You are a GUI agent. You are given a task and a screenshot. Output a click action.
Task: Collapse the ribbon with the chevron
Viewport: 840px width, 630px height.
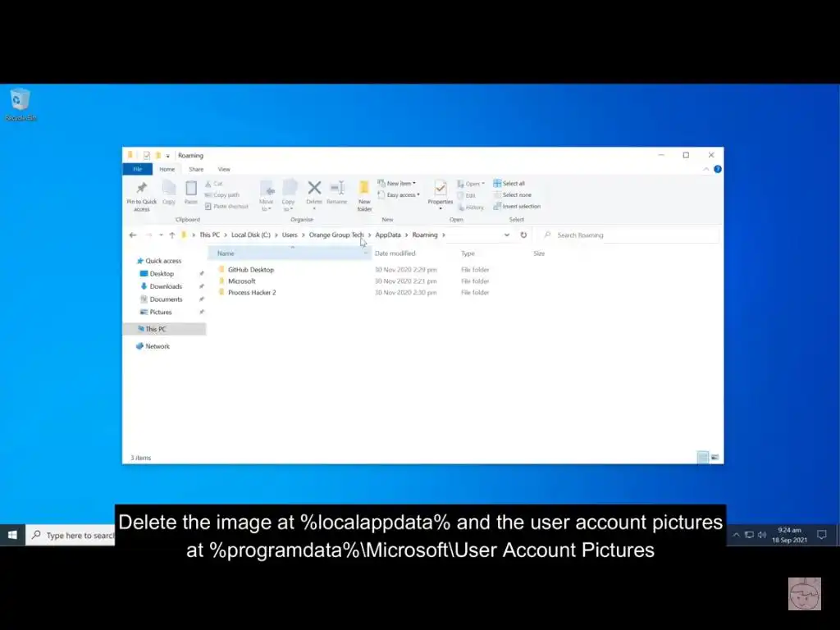pyautogui.click(x=705, y=169)
